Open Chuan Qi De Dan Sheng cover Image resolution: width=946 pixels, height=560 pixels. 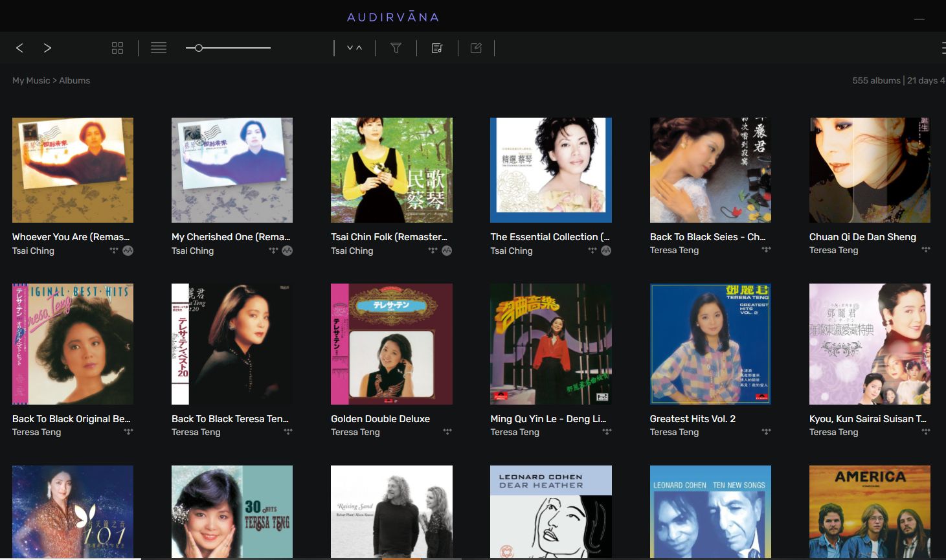coord(870,170)
